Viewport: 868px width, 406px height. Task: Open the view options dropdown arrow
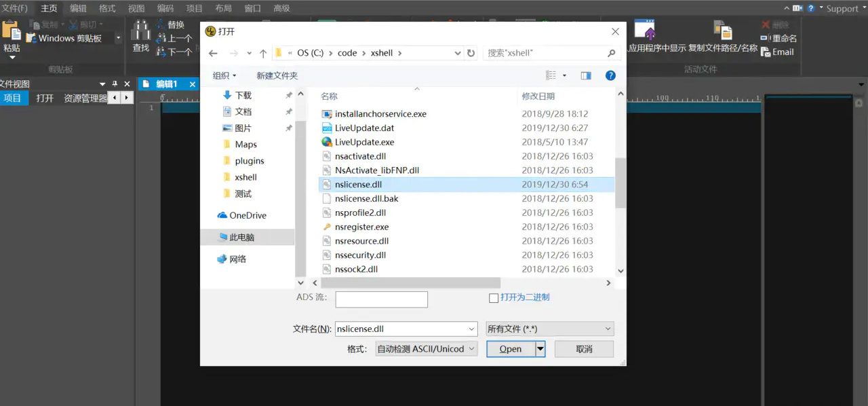tap(564, 75)
